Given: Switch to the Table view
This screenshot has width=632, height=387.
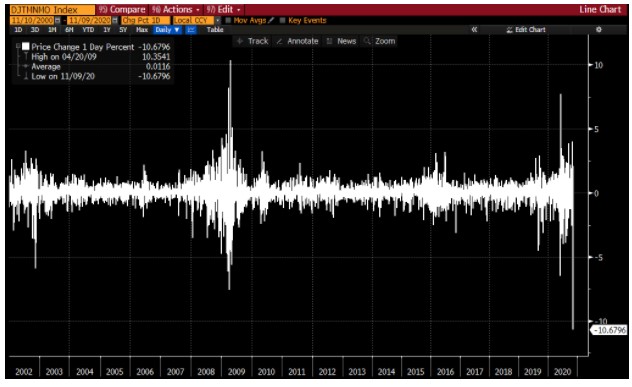Looking at the screenshot, I should pos(215,30).
